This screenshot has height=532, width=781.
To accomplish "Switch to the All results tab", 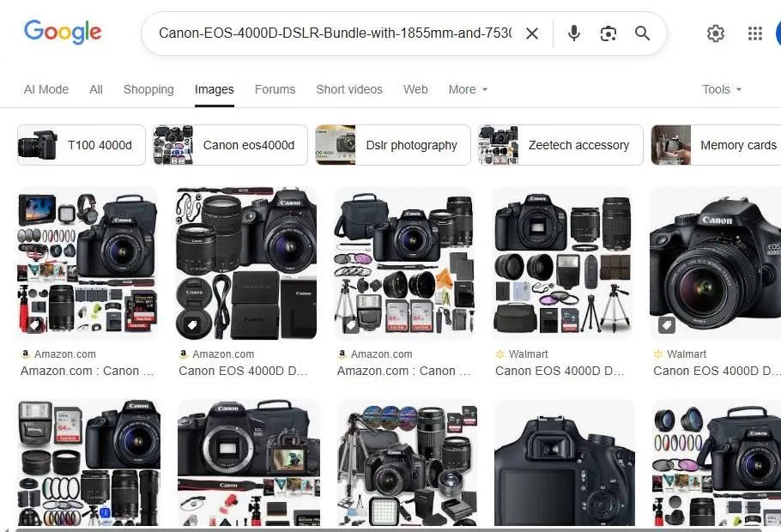I will click(x=96, y=89).
